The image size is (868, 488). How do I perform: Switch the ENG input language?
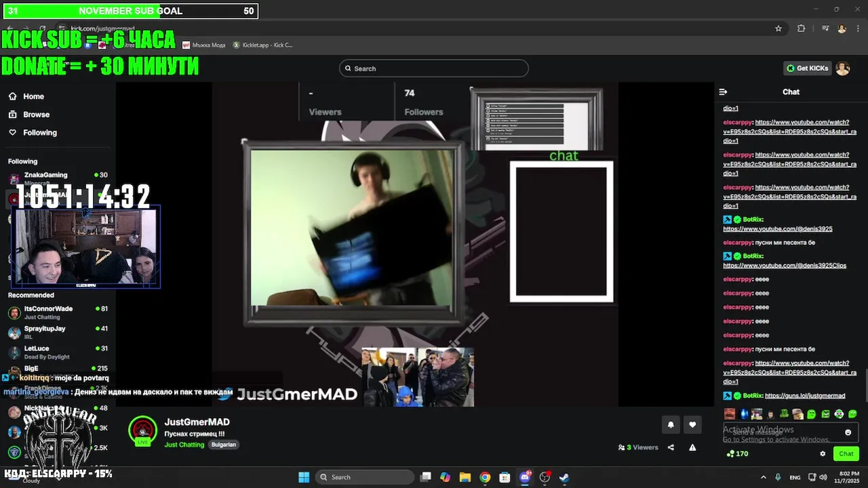coord(795,477)
